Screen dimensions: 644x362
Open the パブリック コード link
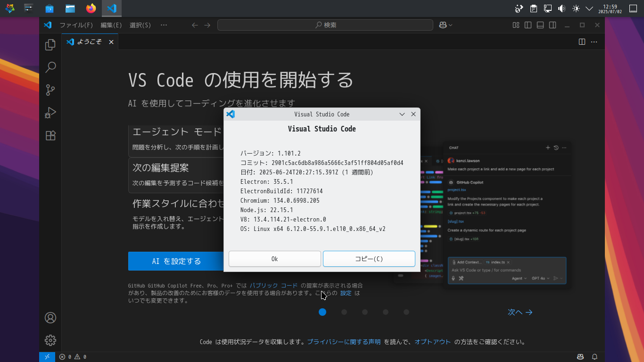click(x=274, y=286)
